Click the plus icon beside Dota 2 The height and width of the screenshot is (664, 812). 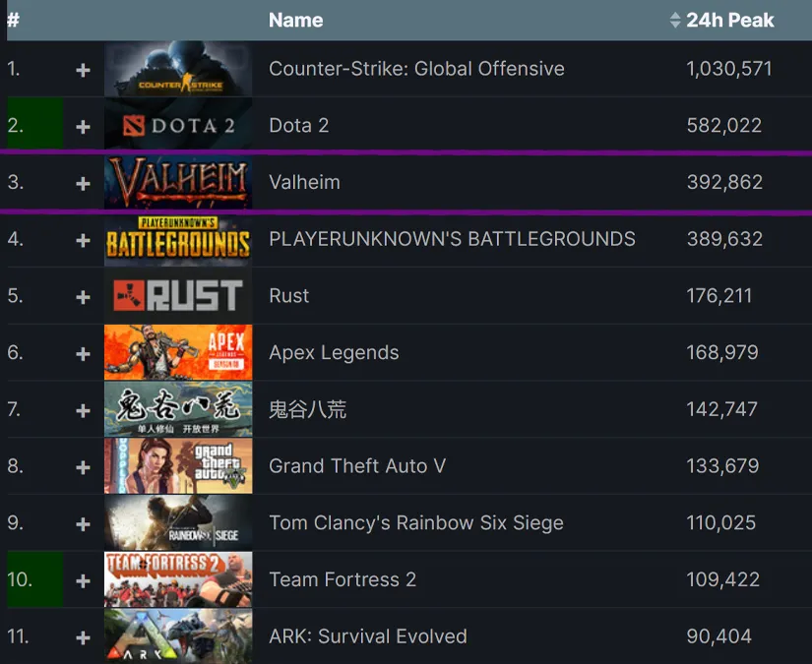pos(83,127)
